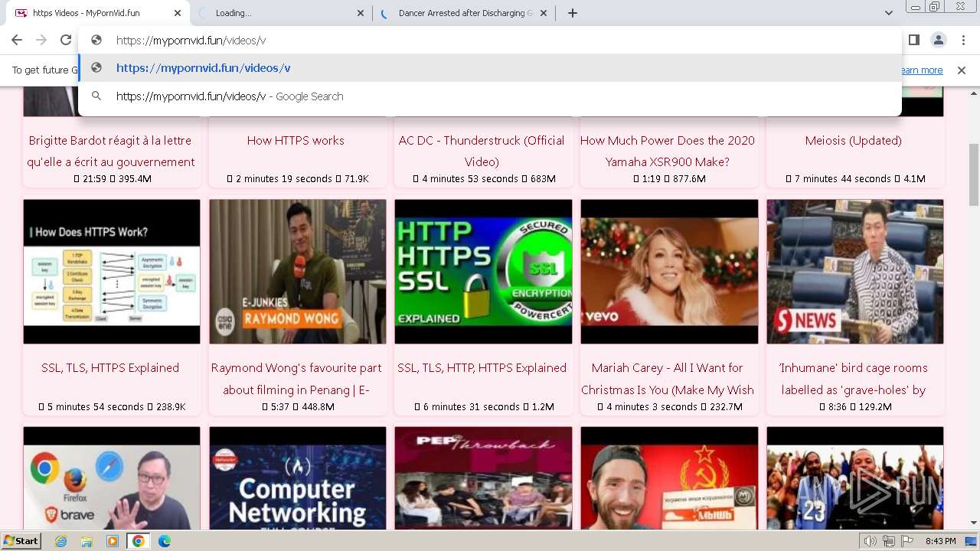Image resolution: width=980 pixels, height=551 pixels.
Task: Open the Action Center flag tray icon
Action: (907, 541)
